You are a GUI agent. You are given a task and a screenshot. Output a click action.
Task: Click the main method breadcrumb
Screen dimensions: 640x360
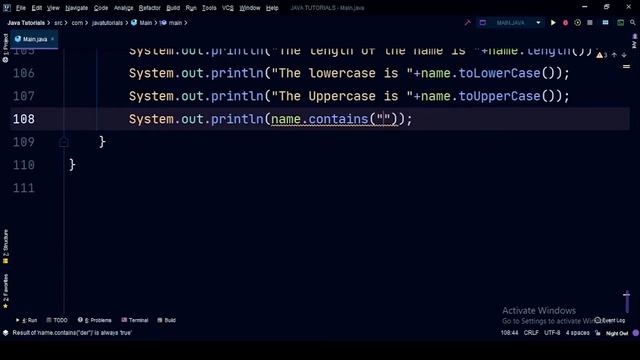click(x=171, y=23)
